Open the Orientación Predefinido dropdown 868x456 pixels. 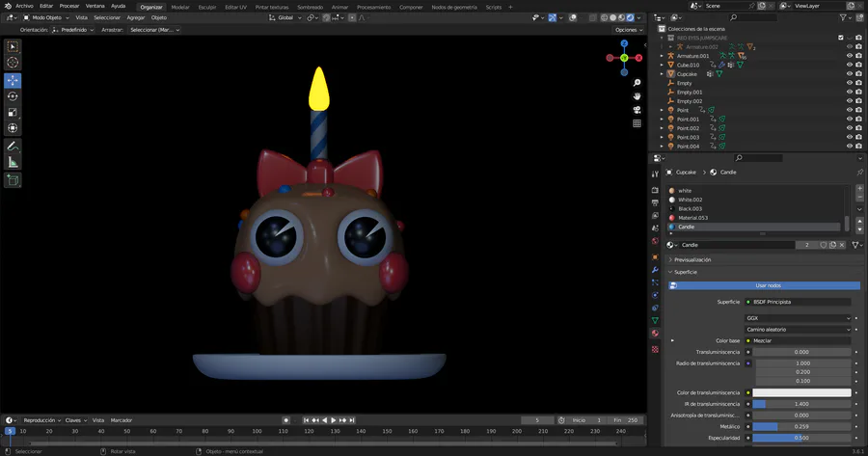pyautogui.click(x=72, y=30)
